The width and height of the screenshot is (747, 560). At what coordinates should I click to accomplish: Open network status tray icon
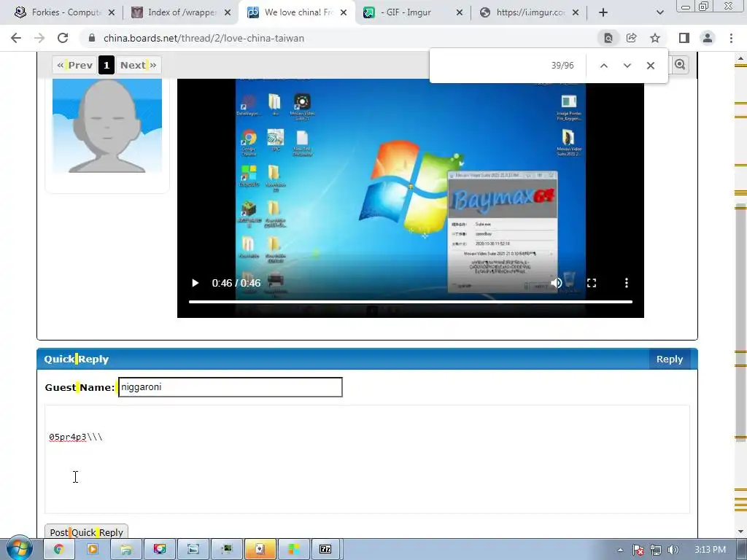tap(656, 550)
